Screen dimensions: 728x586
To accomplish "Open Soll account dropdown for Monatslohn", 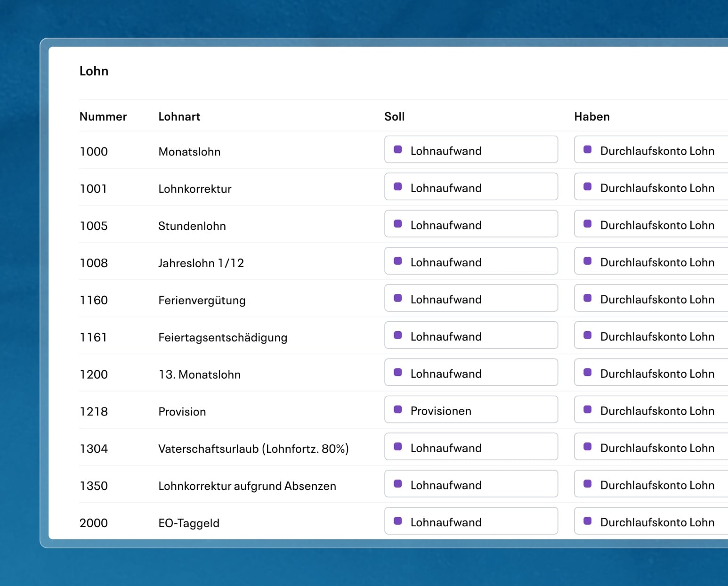I will (x=471, y=149).
